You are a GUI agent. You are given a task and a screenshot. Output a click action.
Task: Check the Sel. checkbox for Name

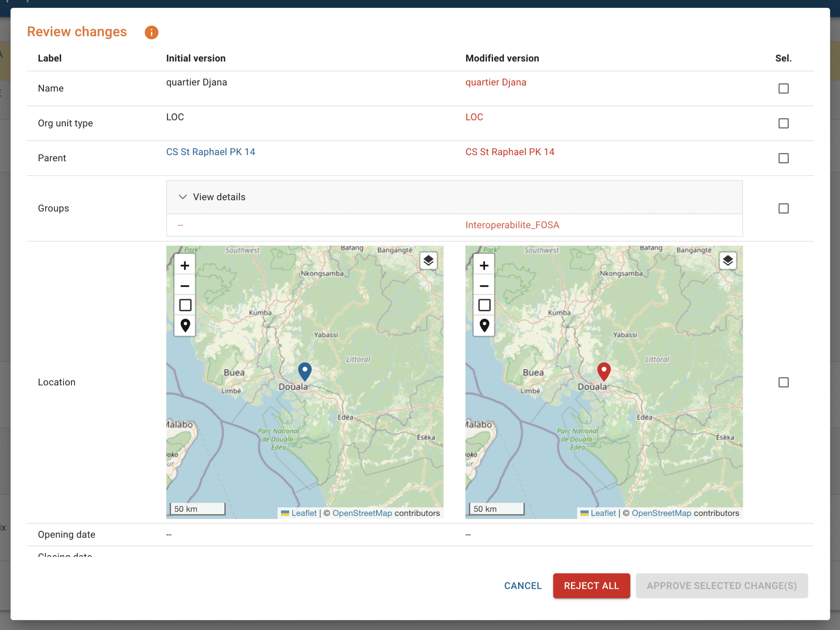pos(784,88)
